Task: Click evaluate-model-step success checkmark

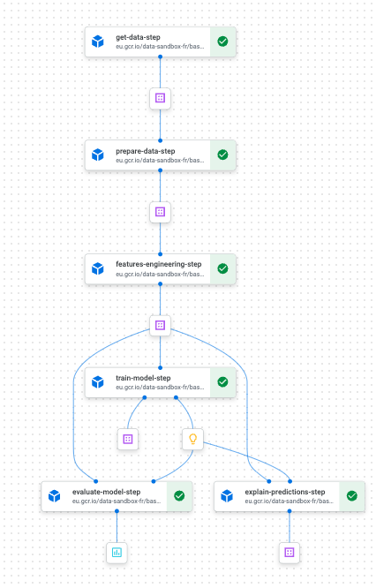Action: click(179, 496)
